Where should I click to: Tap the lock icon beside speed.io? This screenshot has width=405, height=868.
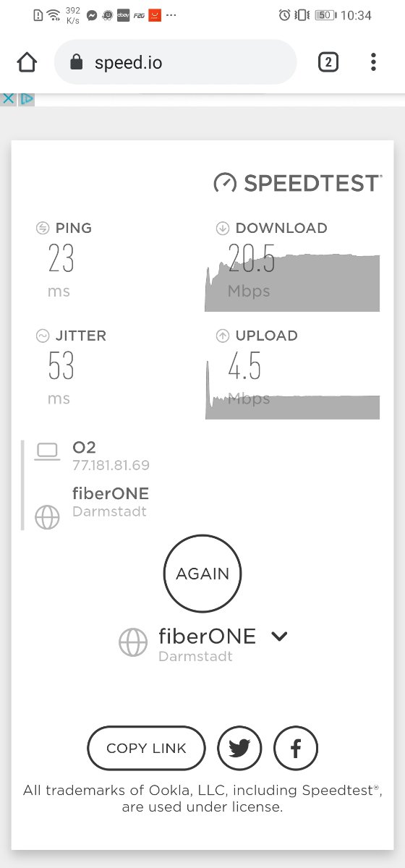77,62
